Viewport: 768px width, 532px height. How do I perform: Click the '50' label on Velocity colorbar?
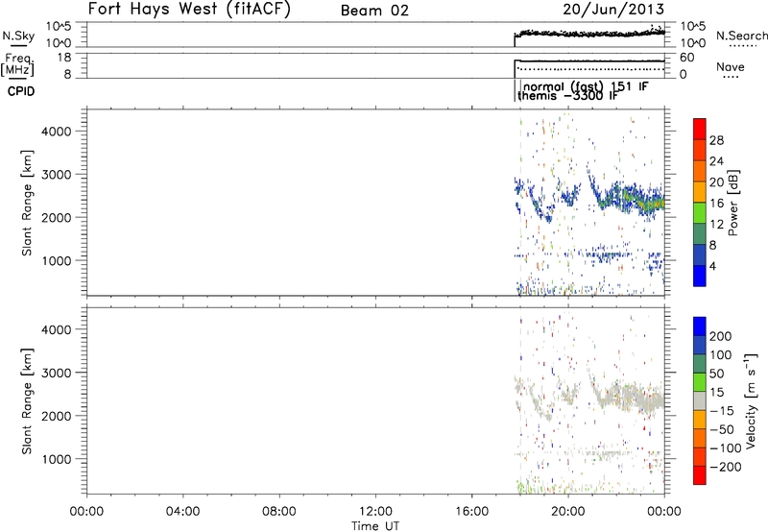click(716, 374)
